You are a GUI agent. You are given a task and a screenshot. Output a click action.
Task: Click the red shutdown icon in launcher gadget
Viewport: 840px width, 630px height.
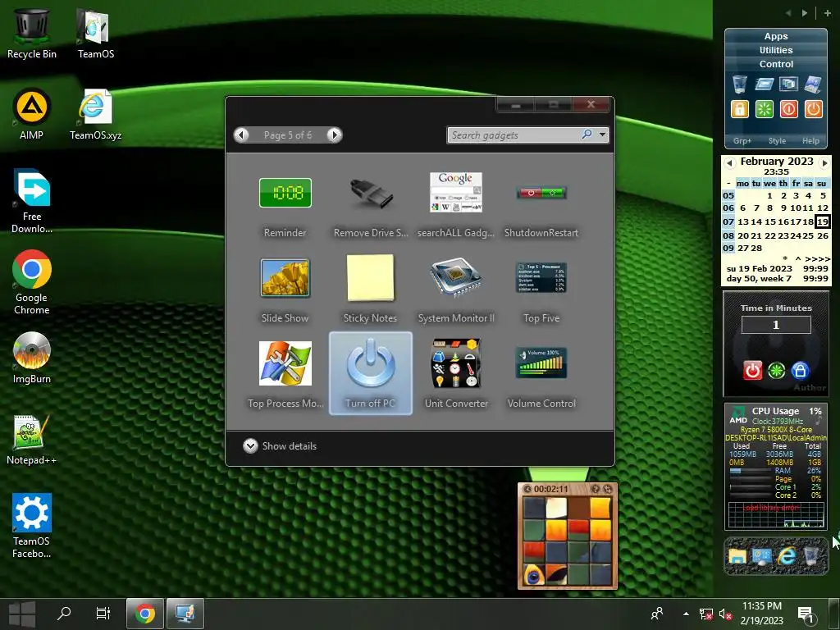click(788, 109)
